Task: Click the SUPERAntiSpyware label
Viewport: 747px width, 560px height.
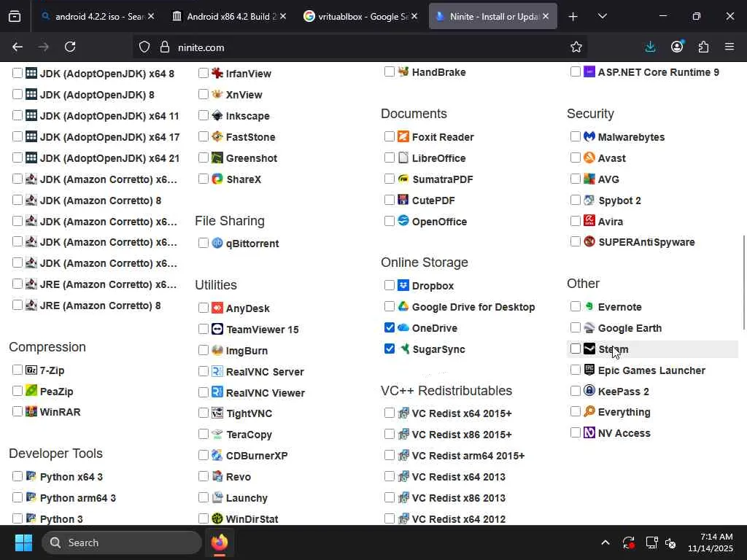Action: 646,242
